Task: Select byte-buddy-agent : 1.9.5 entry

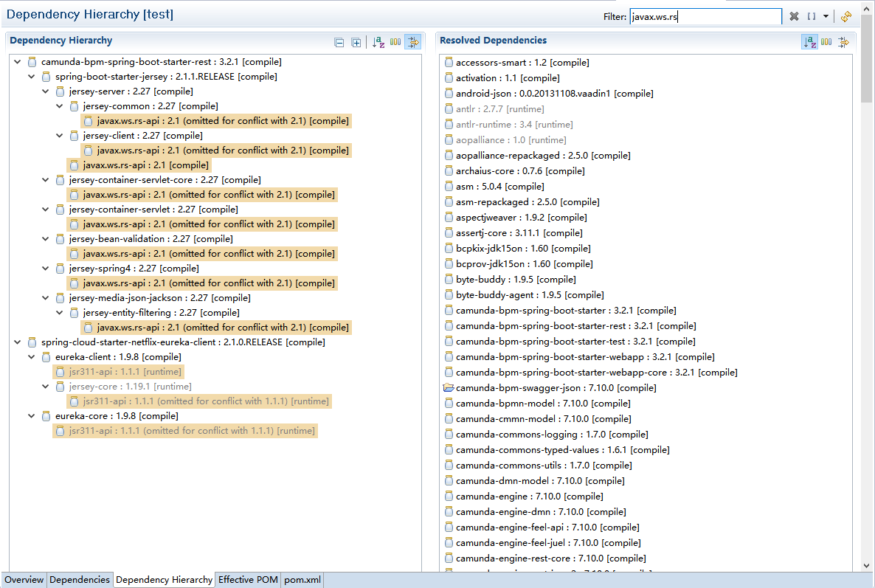Action: click(x=524, y=295)
